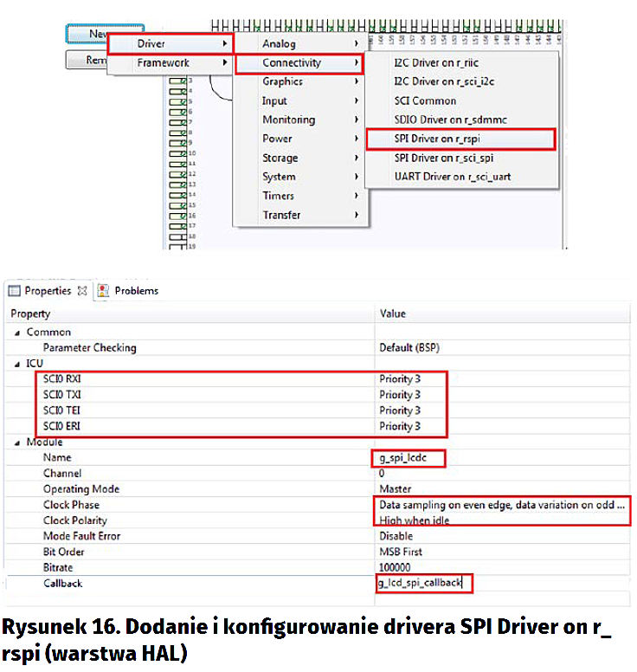Collapse the ICU property group
This screenshot has width=637, height=672.
17,364
